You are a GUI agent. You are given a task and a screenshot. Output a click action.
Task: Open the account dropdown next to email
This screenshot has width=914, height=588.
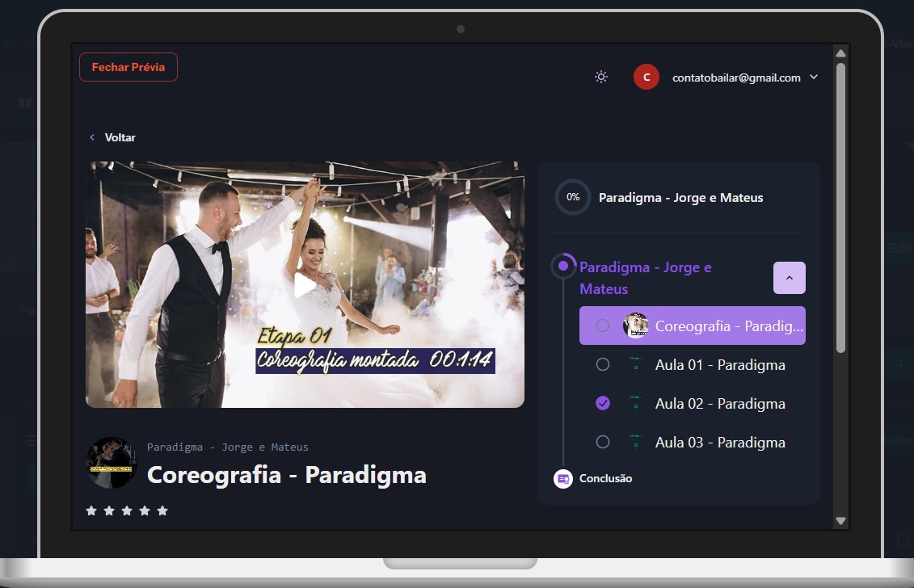click(814, 78)
